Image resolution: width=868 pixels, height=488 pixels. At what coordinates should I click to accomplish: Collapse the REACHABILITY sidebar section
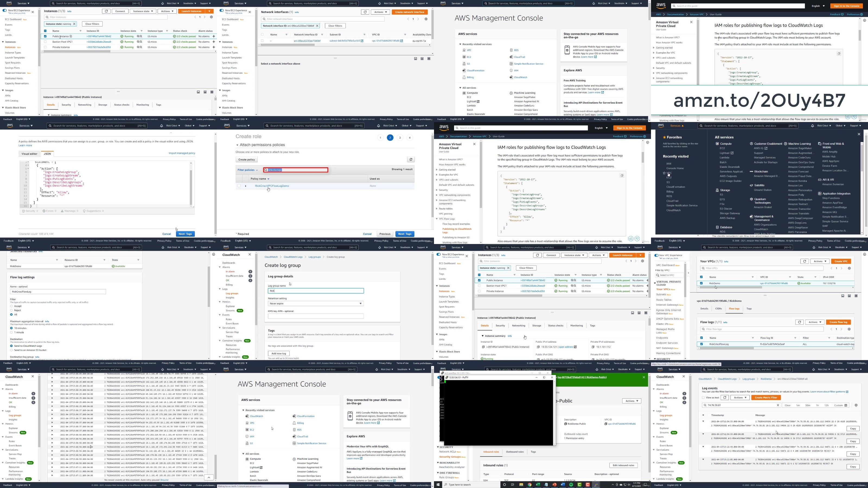click(438, 463)
